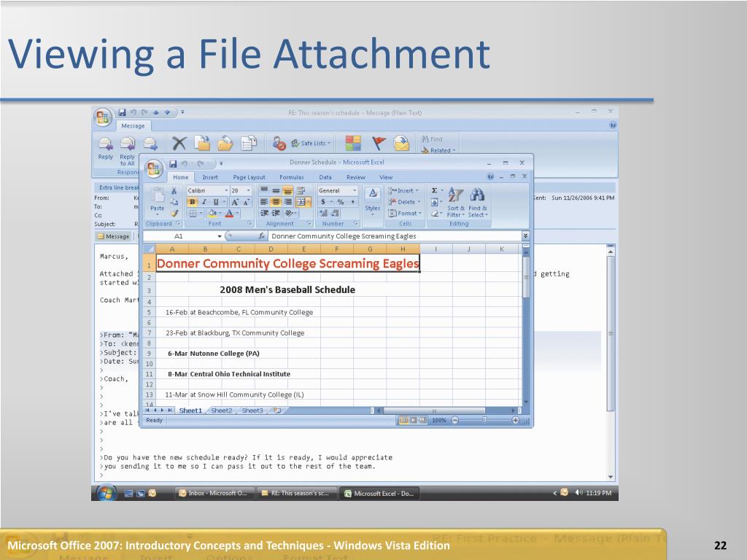Toggle Italic formatting in Excel
The height and width of the screenshot is (560, 747).
click(x=204, y=202)
